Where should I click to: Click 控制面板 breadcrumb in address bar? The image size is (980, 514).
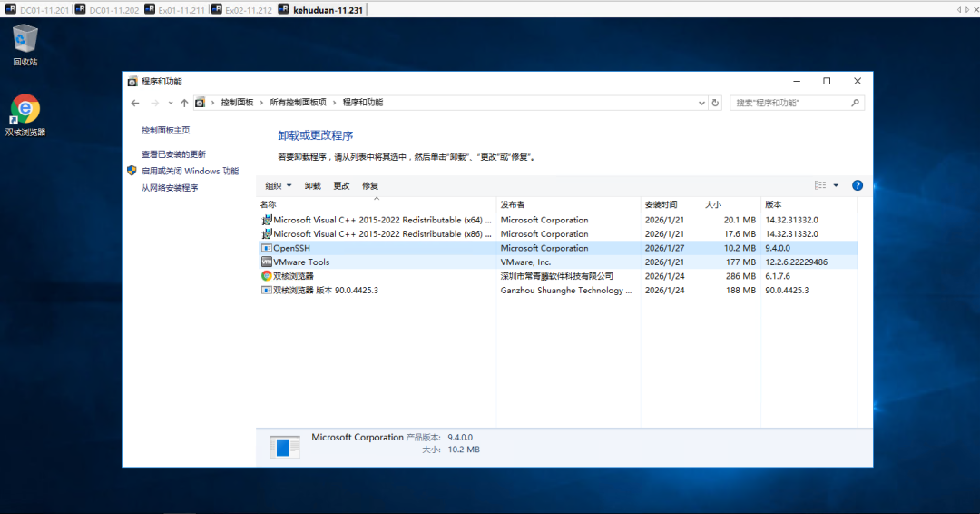pos(237,103)
